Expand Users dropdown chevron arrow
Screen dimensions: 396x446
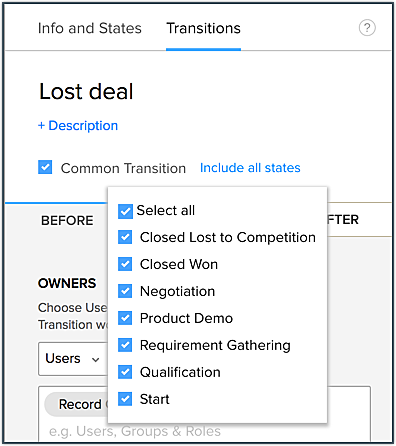pos(96,360)
